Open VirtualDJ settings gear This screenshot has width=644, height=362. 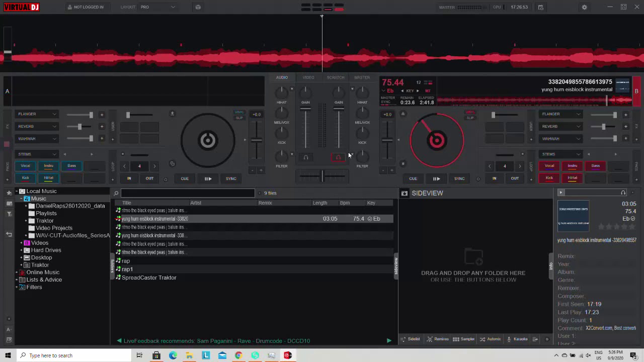[x=584, y=7]
